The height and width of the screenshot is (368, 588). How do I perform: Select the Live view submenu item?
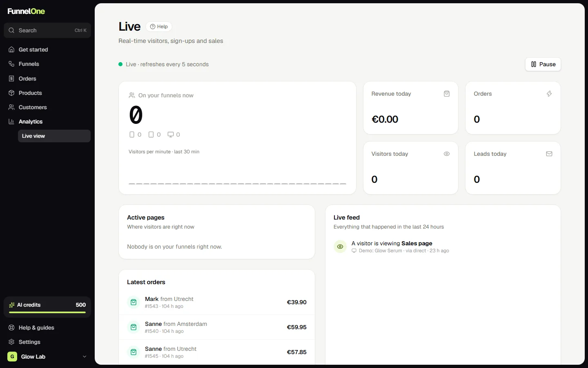click(54, 136)
